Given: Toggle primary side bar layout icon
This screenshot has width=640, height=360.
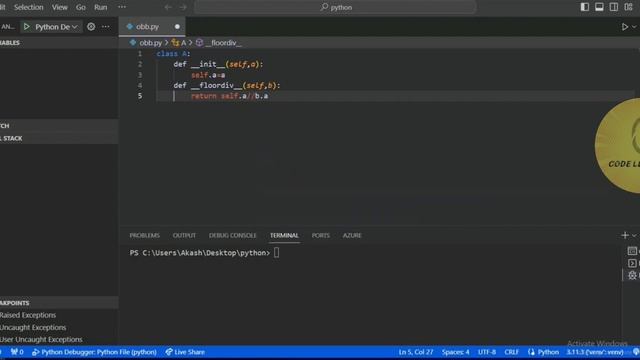Looking at the screenshot, I should click(584, 7).
